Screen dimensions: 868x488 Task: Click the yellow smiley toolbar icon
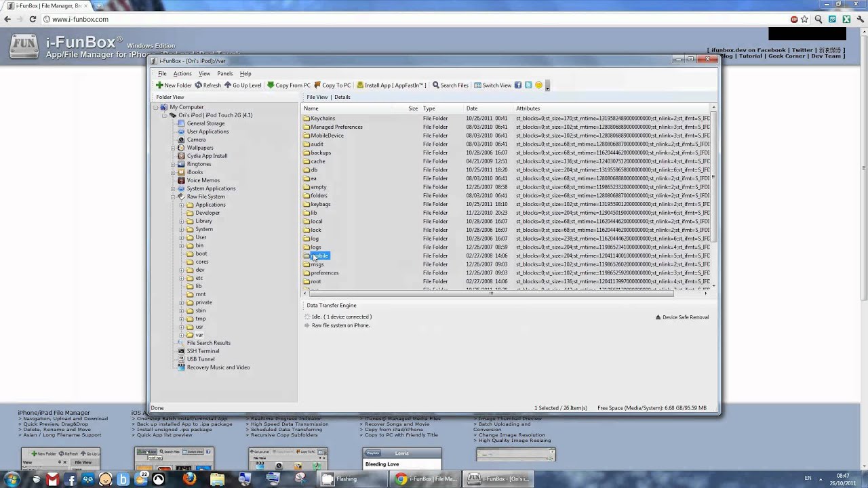[538, 85]
